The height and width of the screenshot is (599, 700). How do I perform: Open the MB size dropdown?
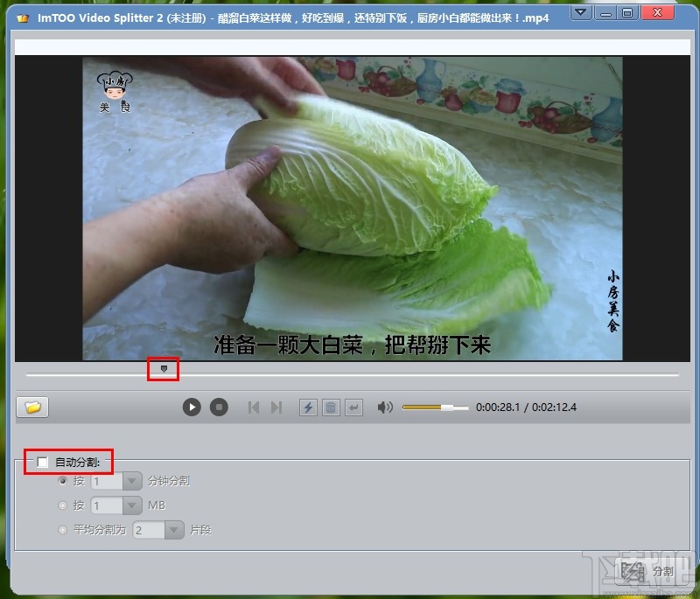click(x=130, y=505)
